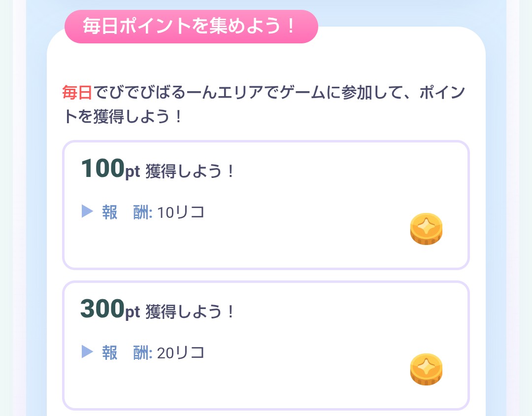Click 獲得しよう！ next to 300pt

click(x=190, y=311)
